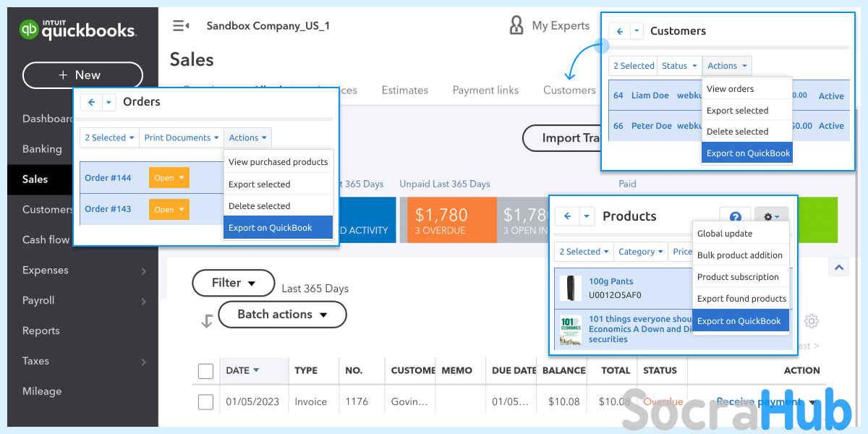Click table settings gear icon near Products panel

812,321
